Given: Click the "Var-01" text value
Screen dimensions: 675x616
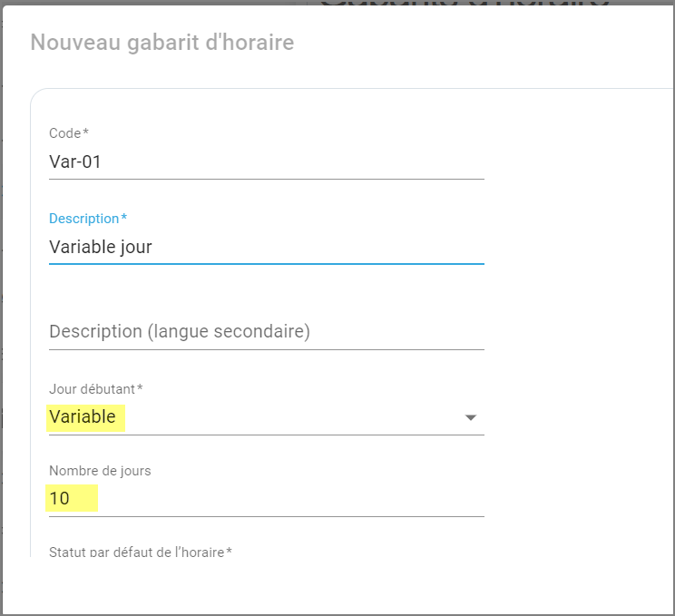Looking at the screenshot, I should tap(75, 162).
